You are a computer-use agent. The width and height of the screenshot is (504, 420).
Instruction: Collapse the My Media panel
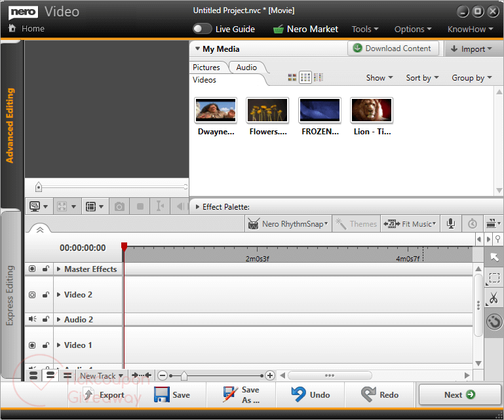click(x=197, y=49)
